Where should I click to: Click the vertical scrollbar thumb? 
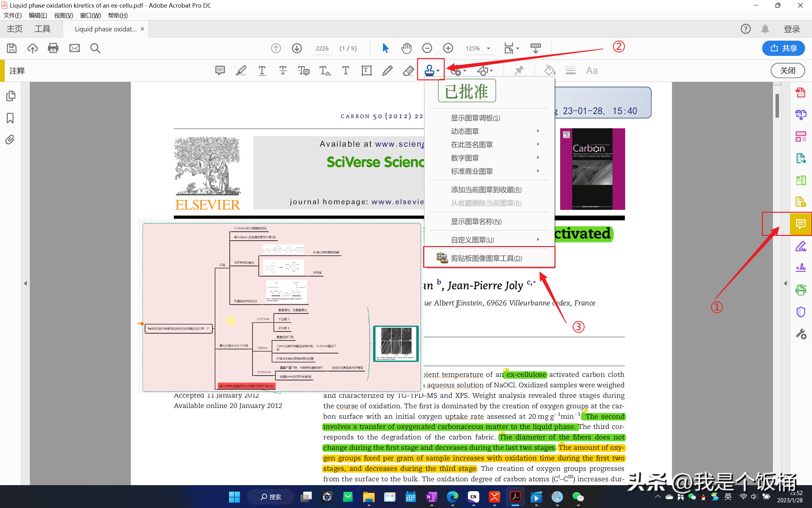(x=777, y=106)
